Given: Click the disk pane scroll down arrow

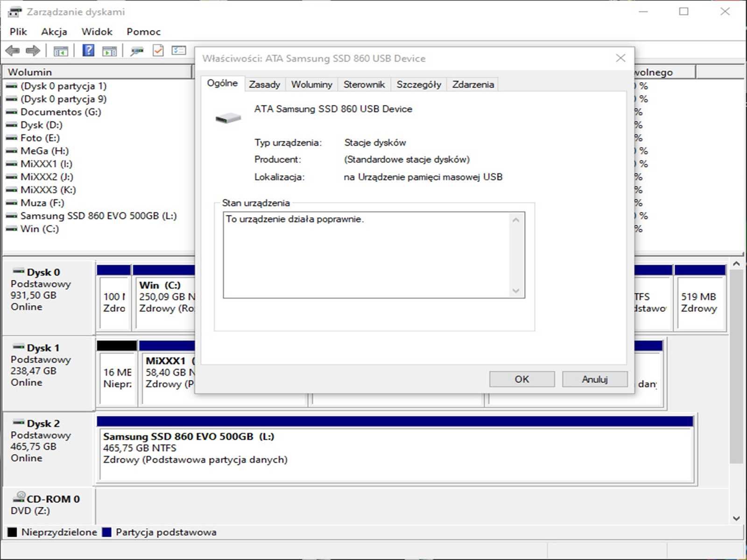Looking at the screenshot, I should pos(736,518).
